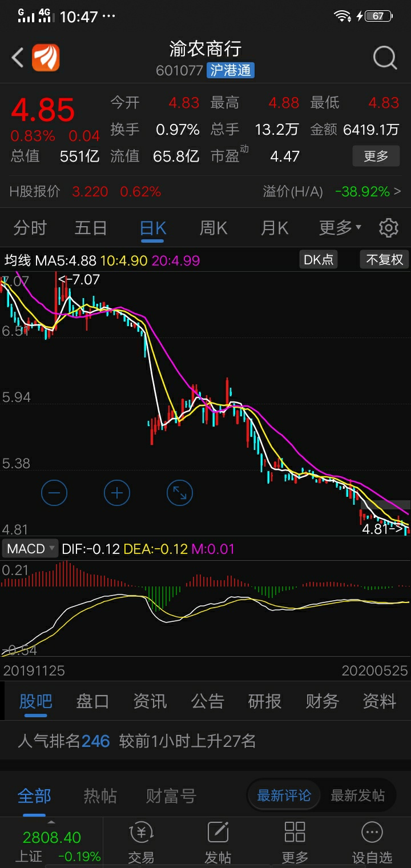The height and width of the screenshot is (868, 411).
Task: Open the search magnifier icon
Action: tap(385, 58)
